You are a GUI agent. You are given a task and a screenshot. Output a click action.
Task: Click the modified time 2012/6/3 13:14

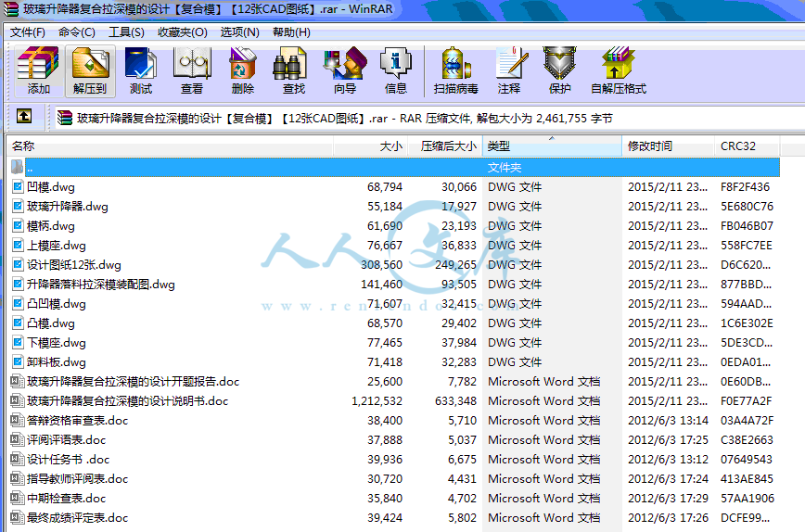(x=668, y=420)
